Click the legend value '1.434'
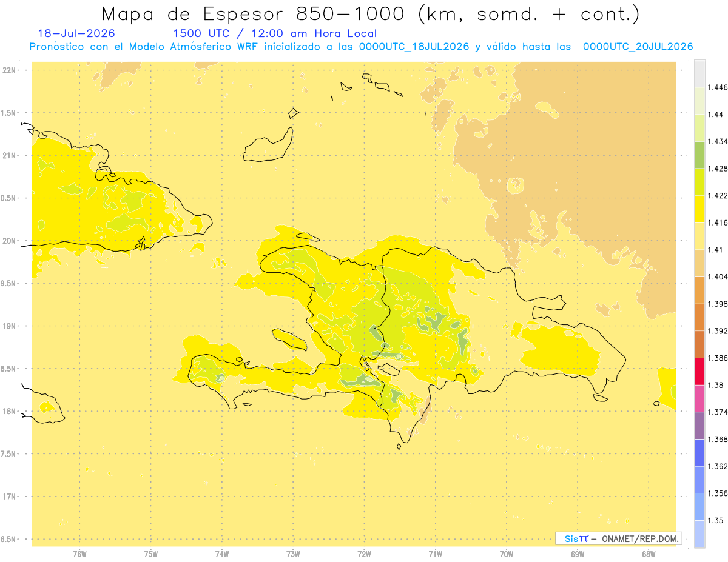 [718, 141]
